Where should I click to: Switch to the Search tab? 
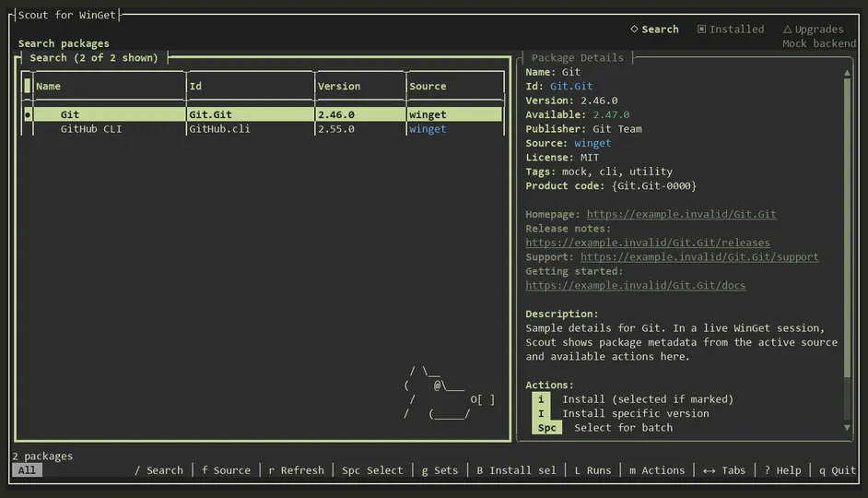coord(654,30)
